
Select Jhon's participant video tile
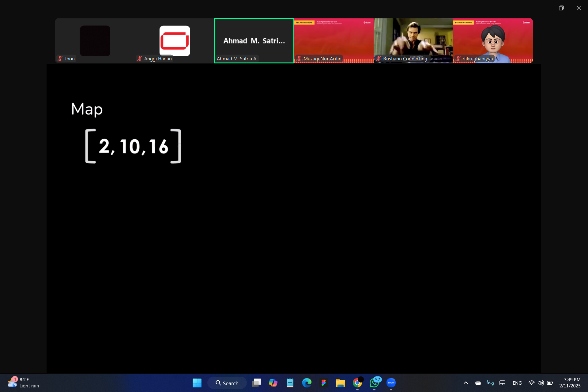(x=95, y=41)
